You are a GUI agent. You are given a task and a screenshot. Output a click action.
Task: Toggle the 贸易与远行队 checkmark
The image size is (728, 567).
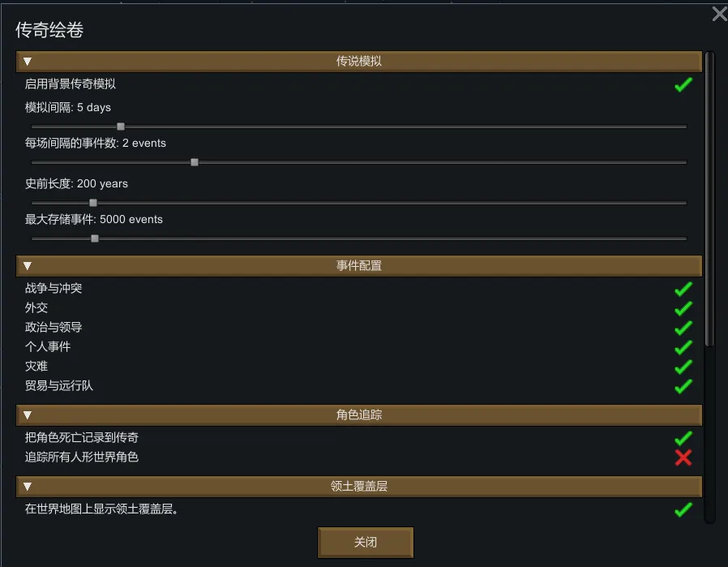click(x=683, y=386)
